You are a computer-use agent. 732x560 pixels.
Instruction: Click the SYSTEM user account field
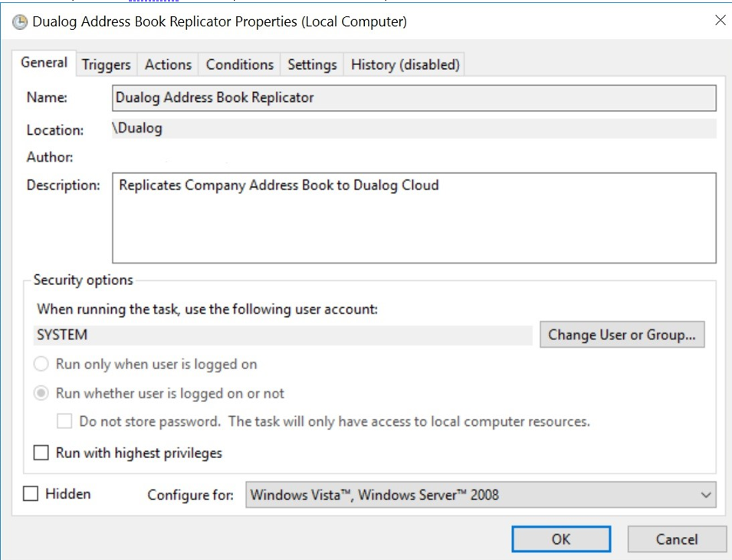(283, 335)
